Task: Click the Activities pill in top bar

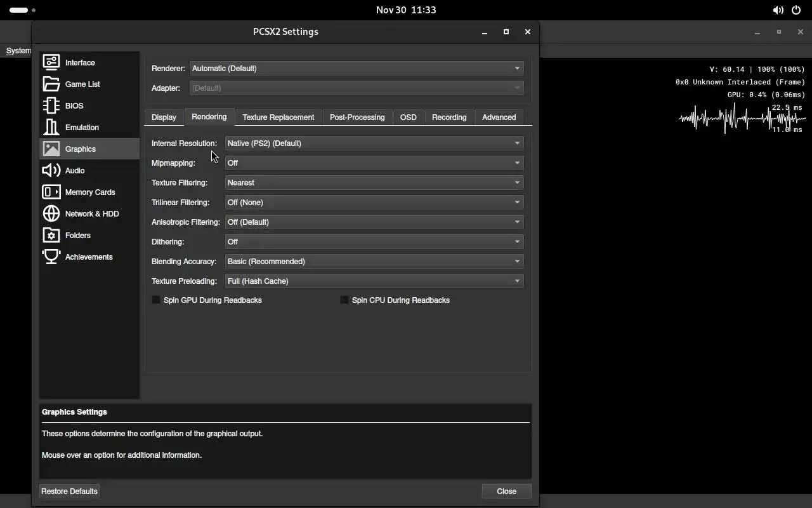Action: 22,10
